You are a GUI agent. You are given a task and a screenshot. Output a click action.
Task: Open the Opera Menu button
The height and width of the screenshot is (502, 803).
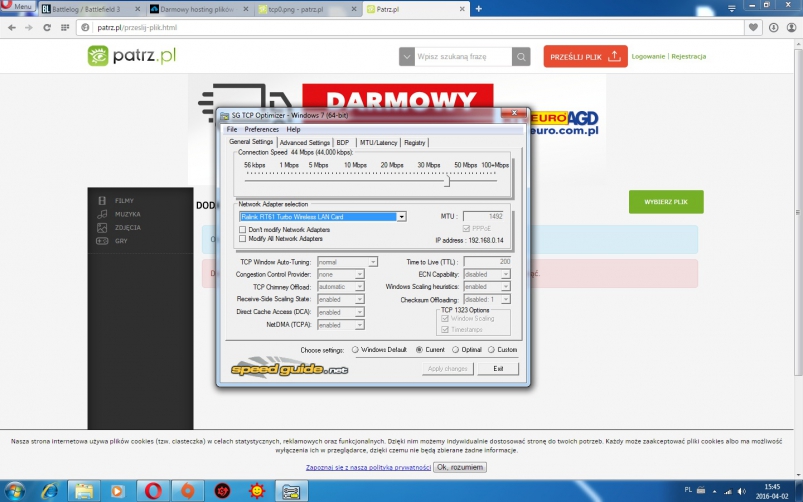(19, 7)
